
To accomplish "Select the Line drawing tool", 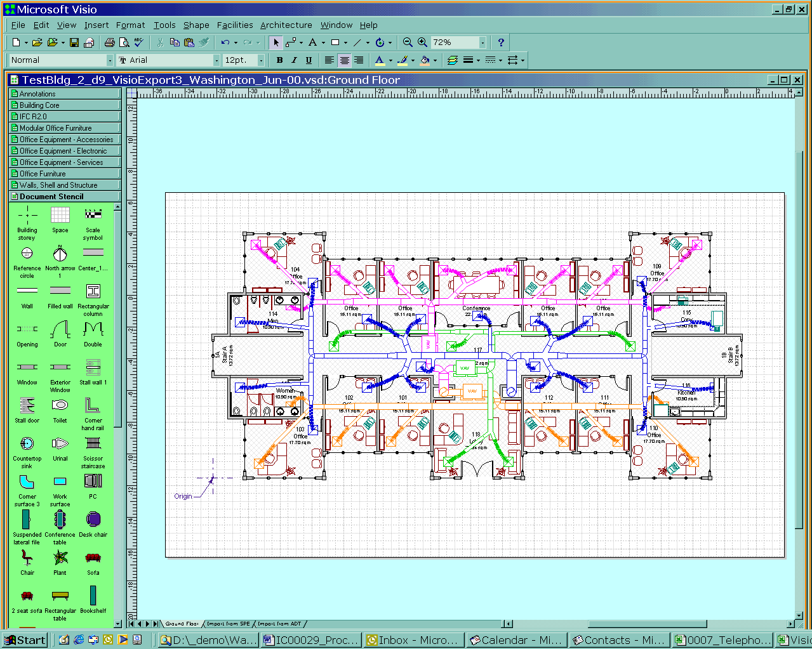I will click(357, 43).
